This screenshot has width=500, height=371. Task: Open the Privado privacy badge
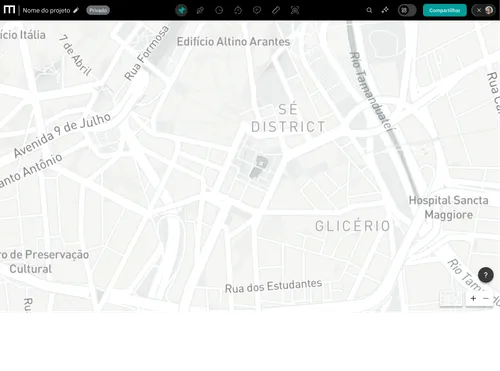point(98,10)
